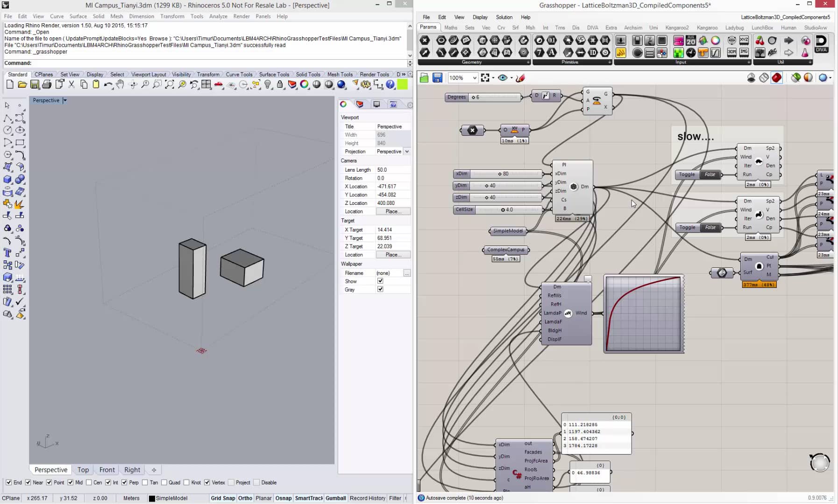
Task: Open the Rhino Options gear icon
Action: pyautogui.click(x=366, y=84)
